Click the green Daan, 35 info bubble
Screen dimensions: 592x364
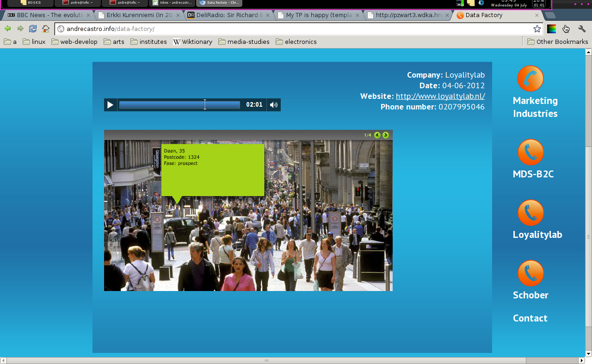click(x=213, y=170)
